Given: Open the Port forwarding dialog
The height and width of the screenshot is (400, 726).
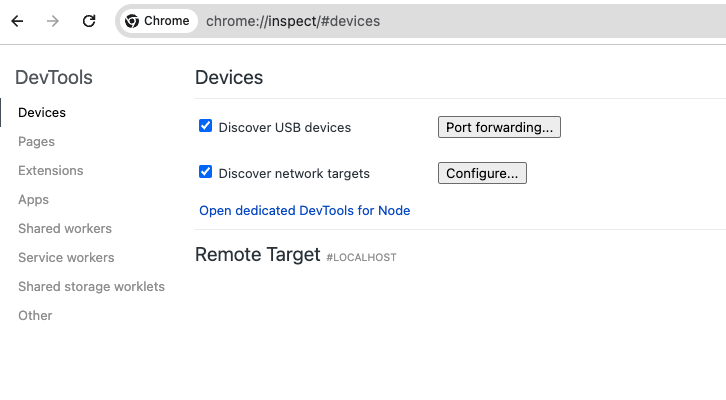Looking at the screenshot, I should point(499,127).
